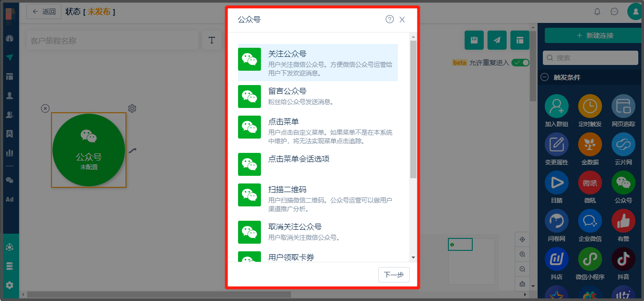
Task: Open the 金数据 trigger icon
Action: point(590,144)
